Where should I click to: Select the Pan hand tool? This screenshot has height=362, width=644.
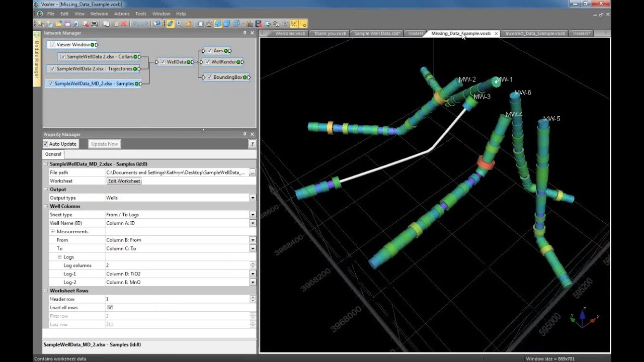(188, 24)
